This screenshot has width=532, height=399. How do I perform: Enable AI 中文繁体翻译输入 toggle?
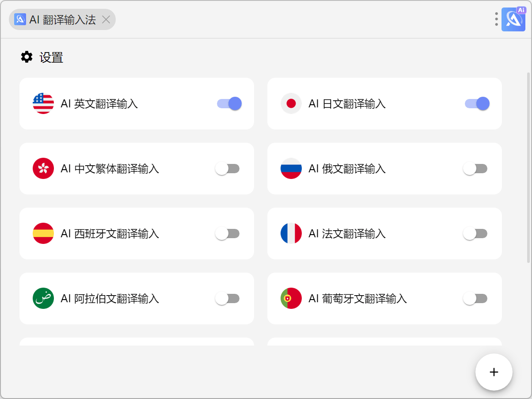coord(228,168)
